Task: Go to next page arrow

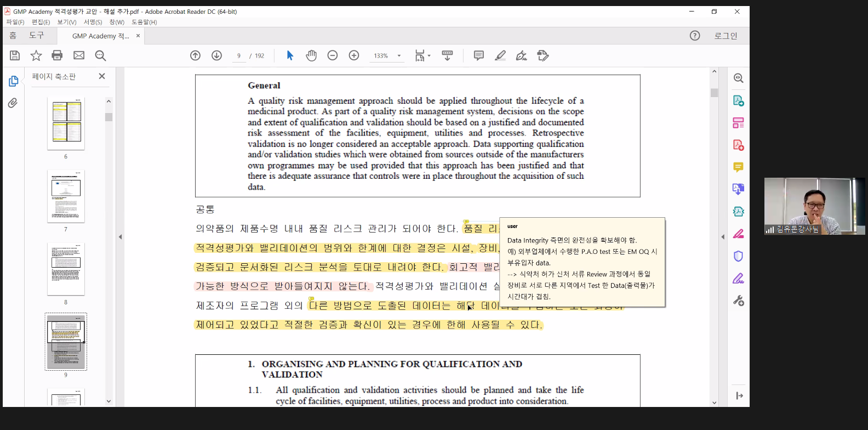Action: coord(217,55)
